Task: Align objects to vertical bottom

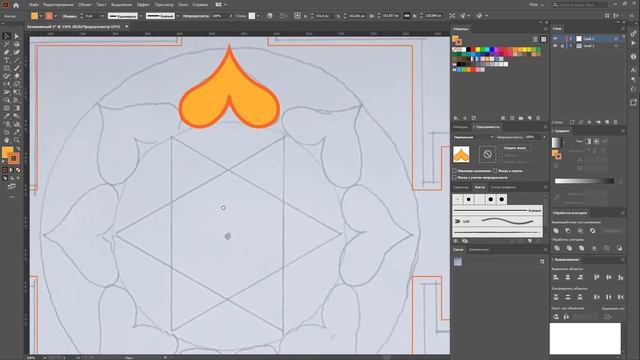Action: 621,277
